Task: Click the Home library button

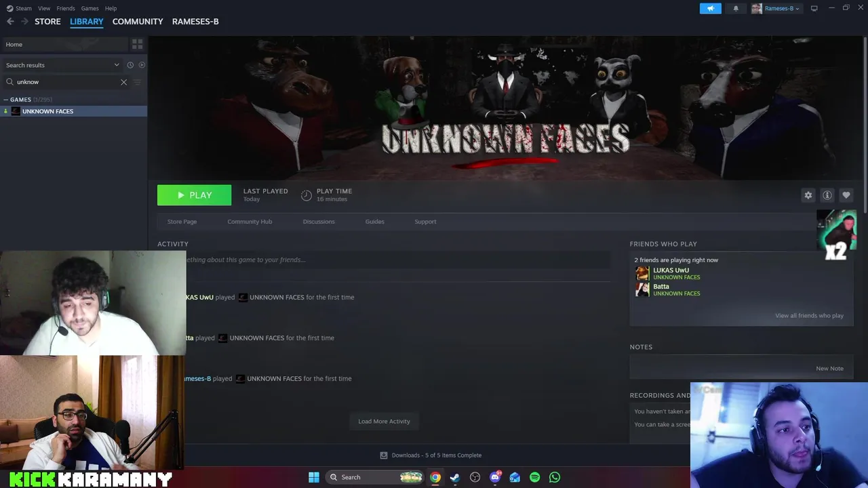Action: (x=65, y=44)
